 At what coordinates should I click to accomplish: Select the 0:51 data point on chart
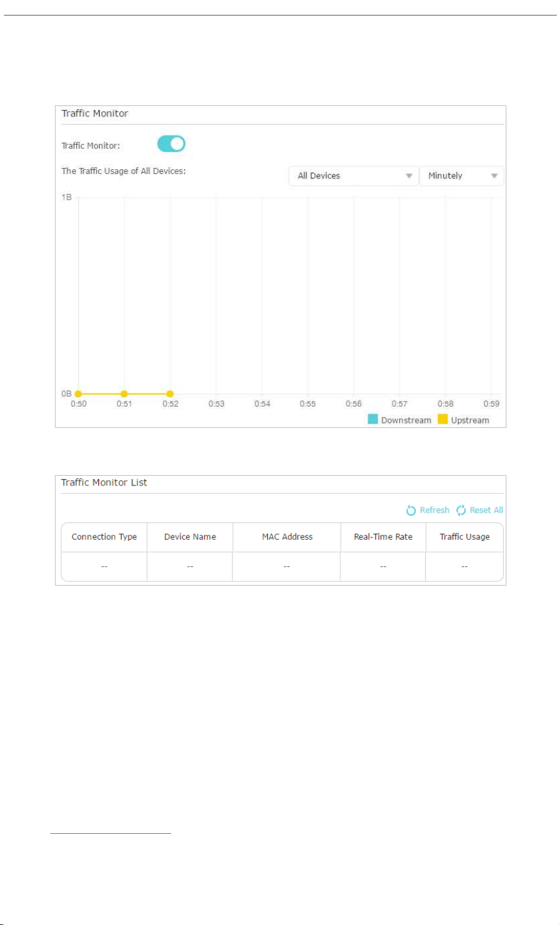124,394
